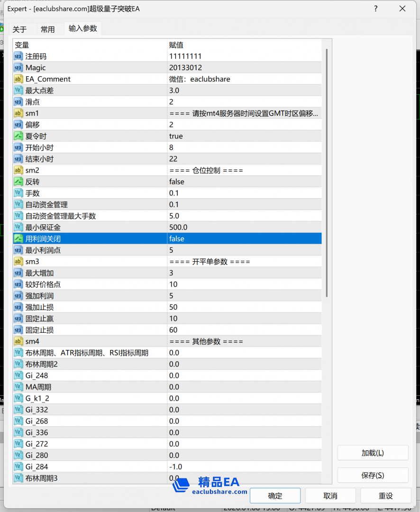Click the 123 icon next to Magic

[x=18, y=67]
